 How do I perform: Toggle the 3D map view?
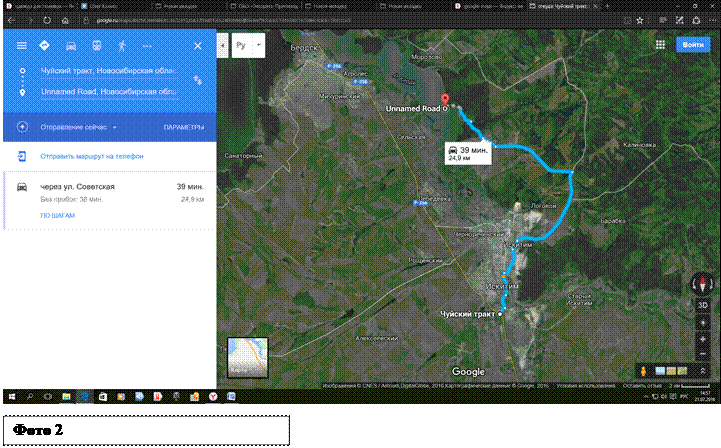pyautogui.click(x=702, y=305)
